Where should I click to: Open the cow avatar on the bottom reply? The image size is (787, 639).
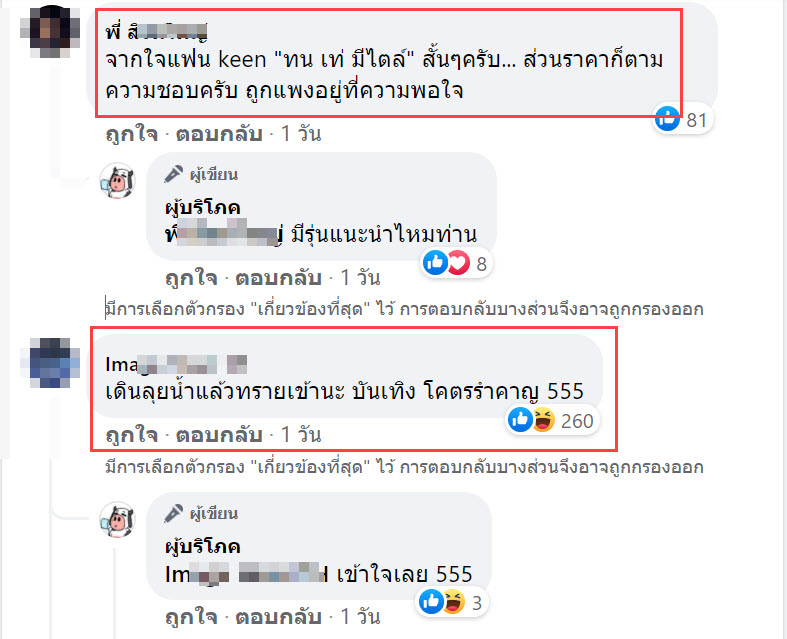pos(118,520)
